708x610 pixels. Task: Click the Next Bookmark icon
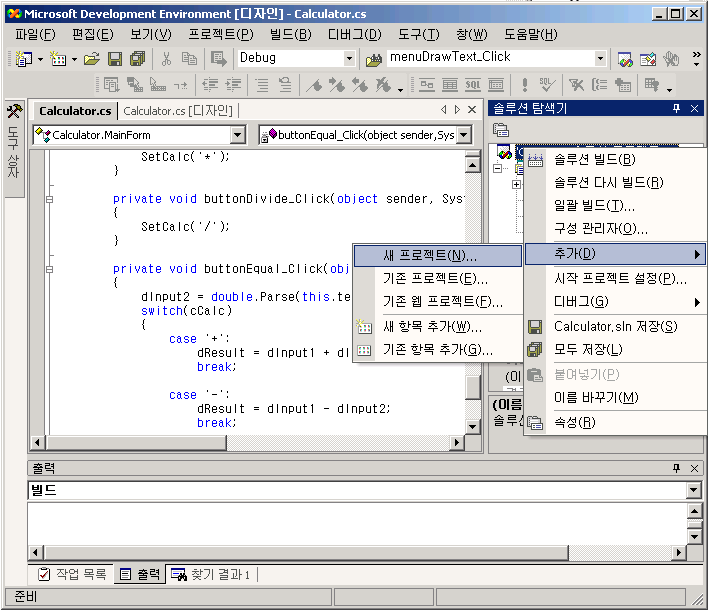[337, 84]
